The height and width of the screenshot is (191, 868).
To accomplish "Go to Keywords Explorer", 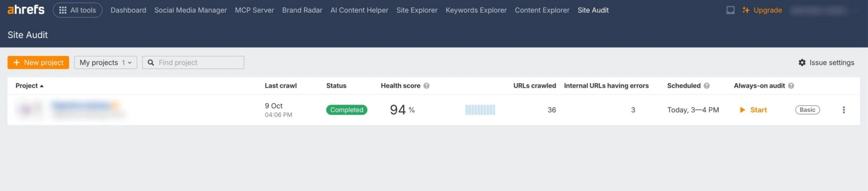I will (476, 10).
